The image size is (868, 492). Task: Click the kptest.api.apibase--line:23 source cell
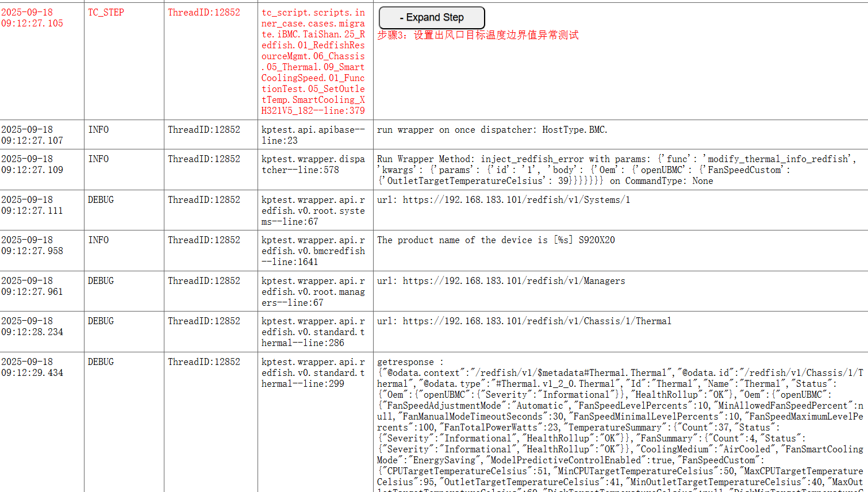click(313, 135)
